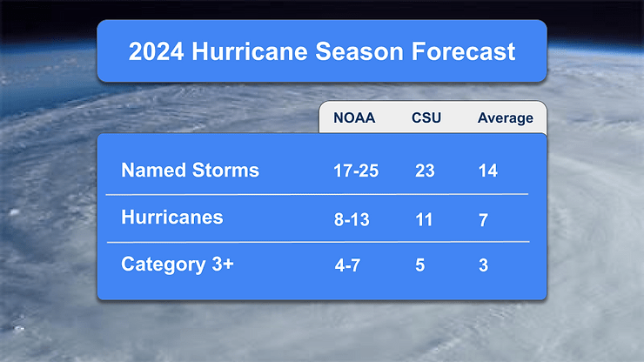
Task: Select the CSU column header
Action: (426, 118)
